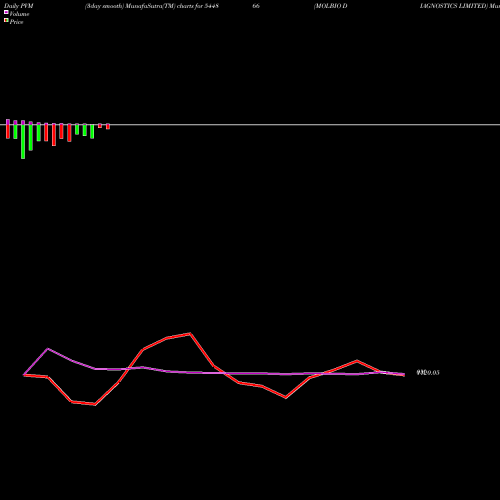
Task: Click the 'Daily PVM' chart title text
Action: (19, 6)
